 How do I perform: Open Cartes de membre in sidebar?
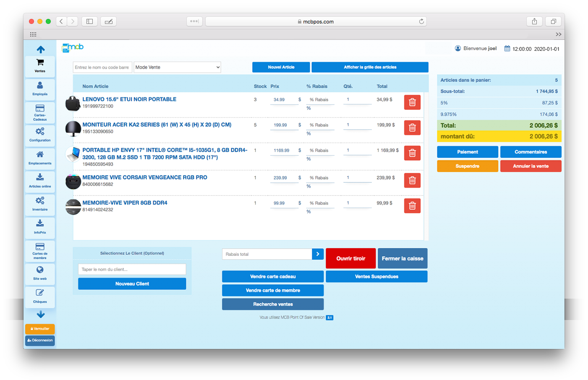tap(40, 250)
